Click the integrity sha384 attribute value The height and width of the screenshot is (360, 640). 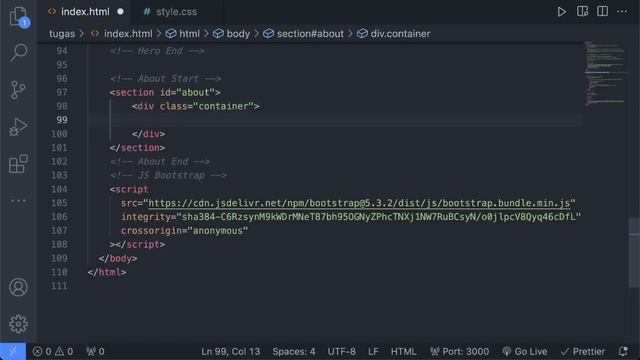(x=378, y=217)
